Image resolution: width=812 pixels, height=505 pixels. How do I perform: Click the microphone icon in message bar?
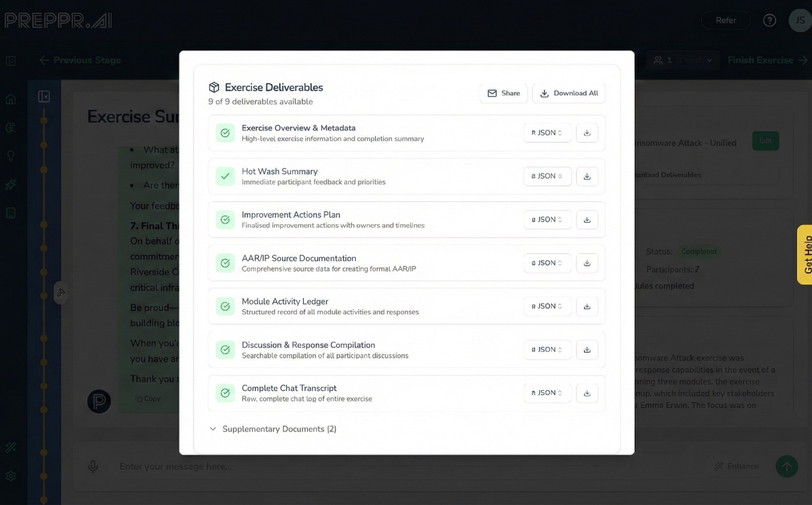click(93, 466)
